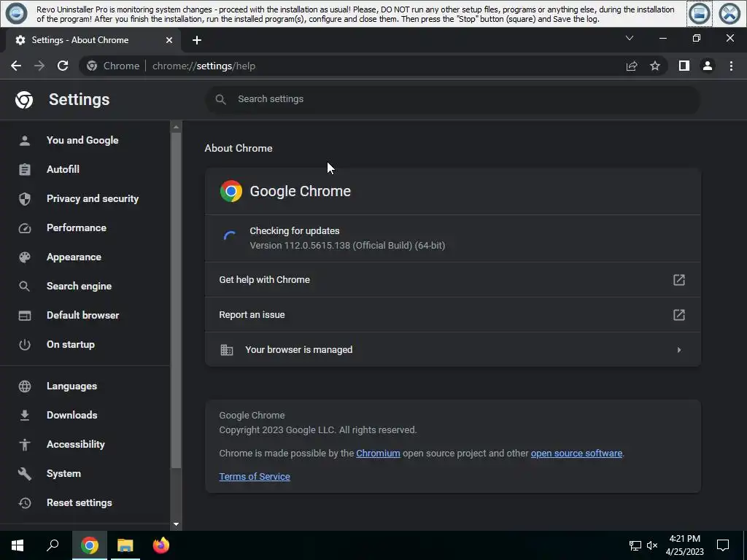
Task: Click external link icon for Report an issue
Action: (679, 315)
